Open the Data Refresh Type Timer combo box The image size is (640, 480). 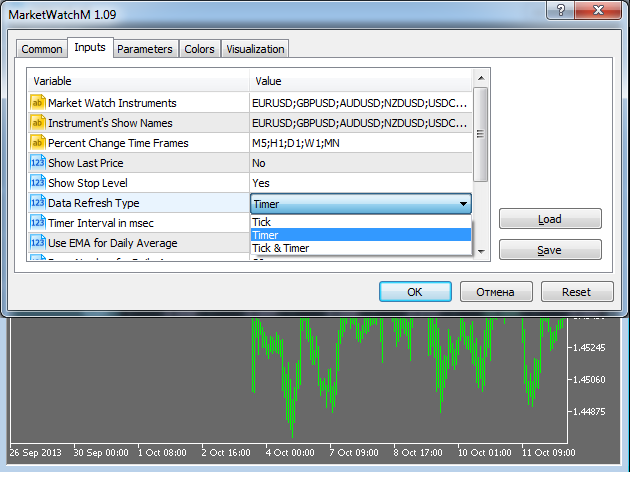(361, 204)
